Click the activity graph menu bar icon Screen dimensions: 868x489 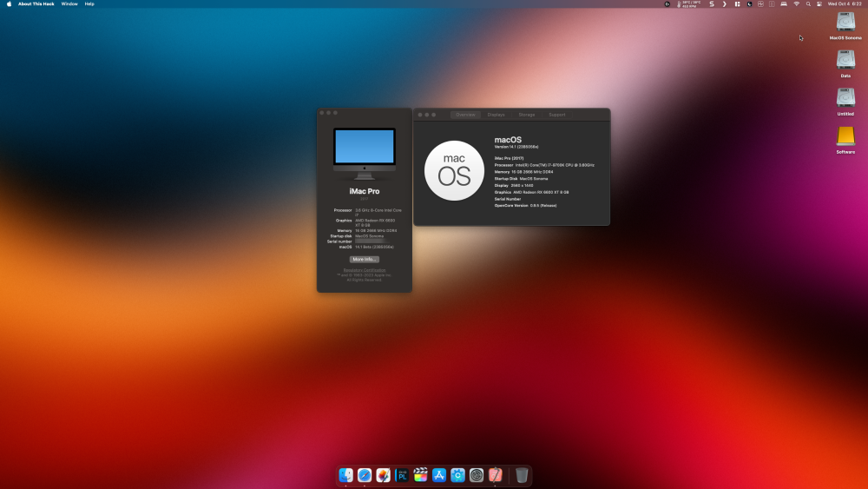coord(760,3)
